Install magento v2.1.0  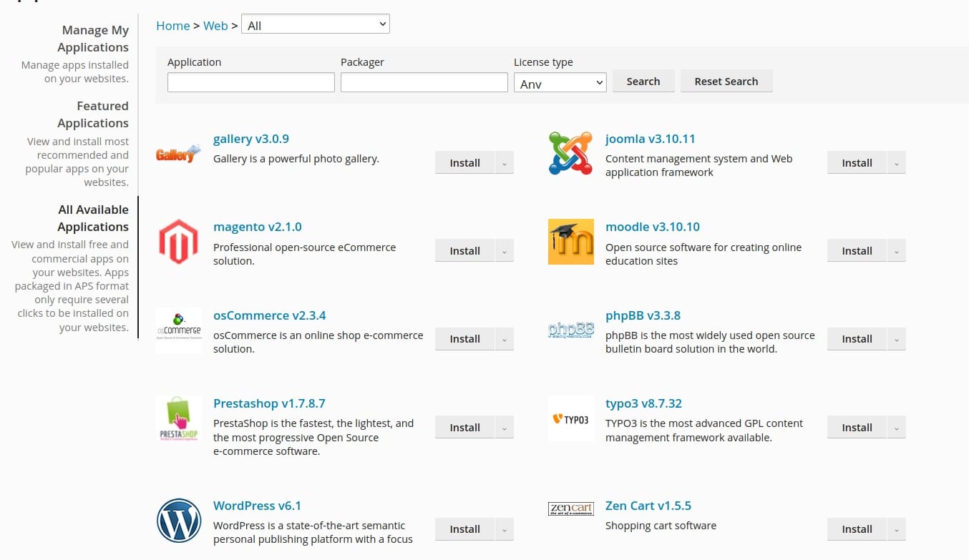pos(464,251)
